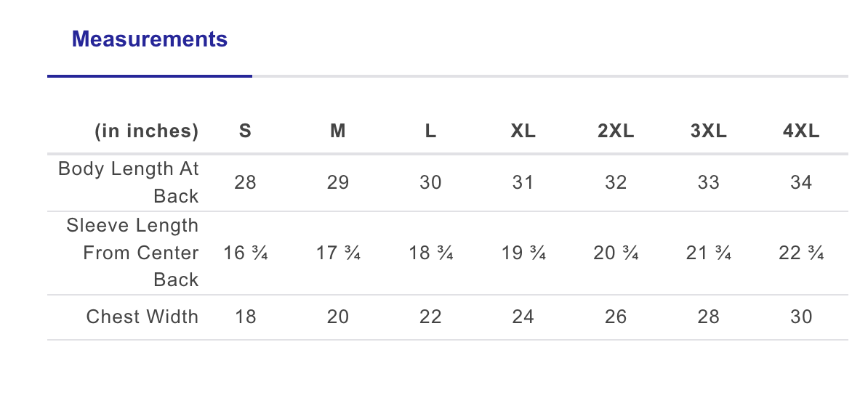868x395 pixels.
Task: Click the body length value 34
Action: (x=801, y=182)
